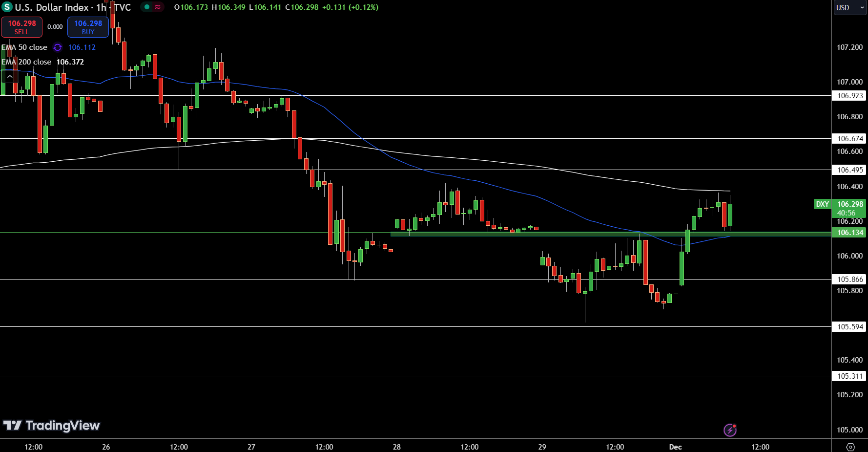The image size is (868, 452).
Task: Click the close price C106.298 value
Action: point(302,7)
